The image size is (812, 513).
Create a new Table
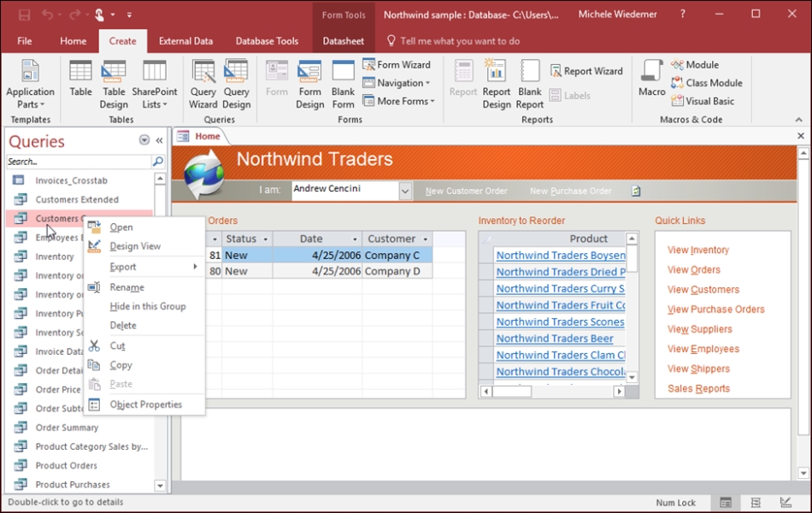(x=80, y=79)
